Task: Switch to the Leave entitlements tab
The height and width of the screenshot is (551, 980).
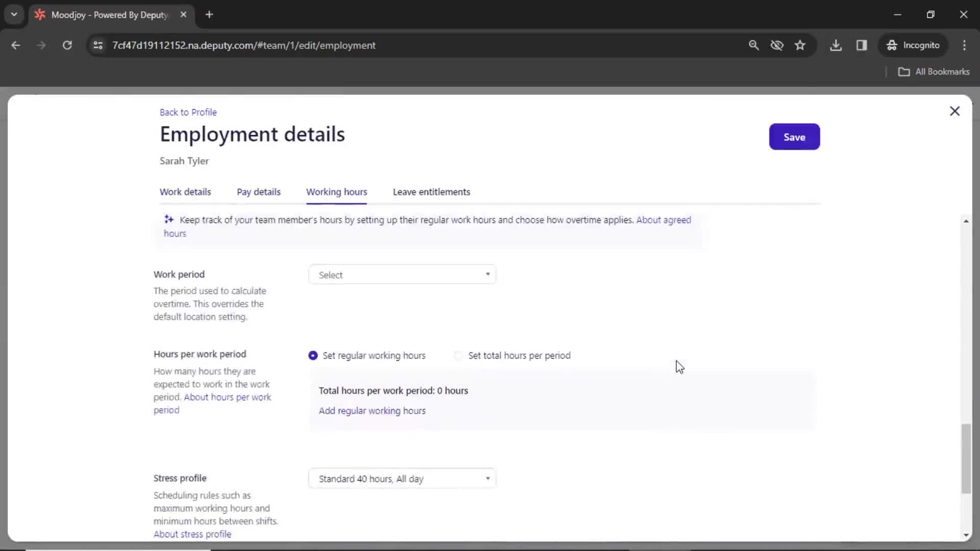Action: point(431,192)
